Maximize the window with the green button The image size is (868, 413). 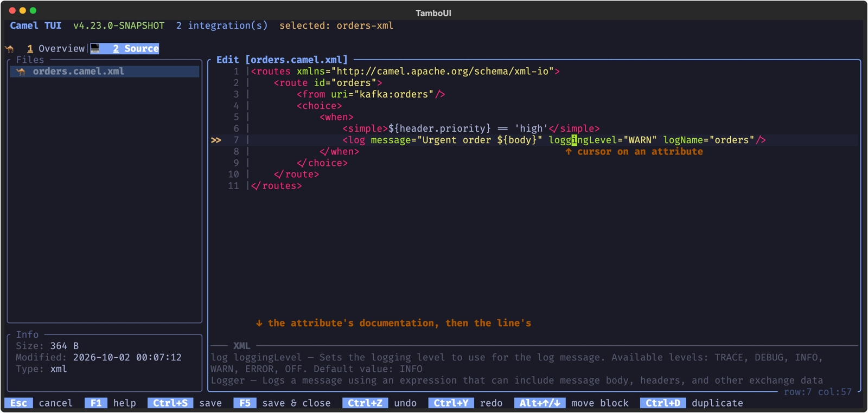[x=33, y=10]
